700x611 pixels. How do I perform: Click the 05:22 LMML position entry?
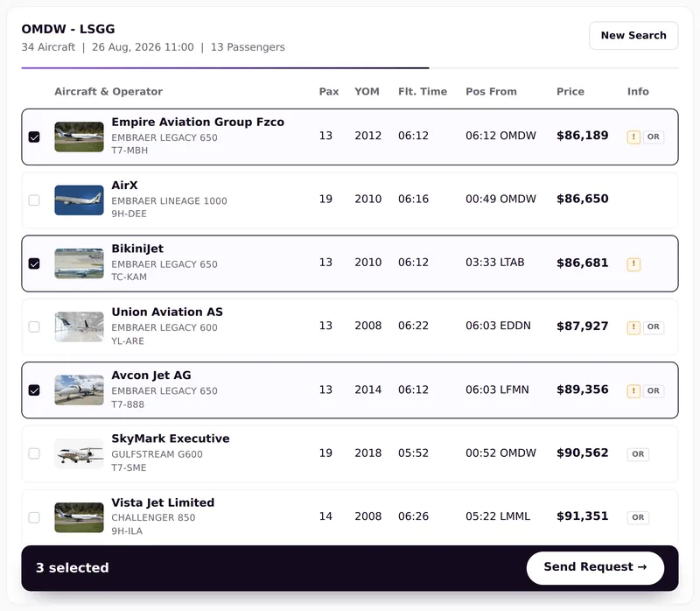(x=498, y=516)
